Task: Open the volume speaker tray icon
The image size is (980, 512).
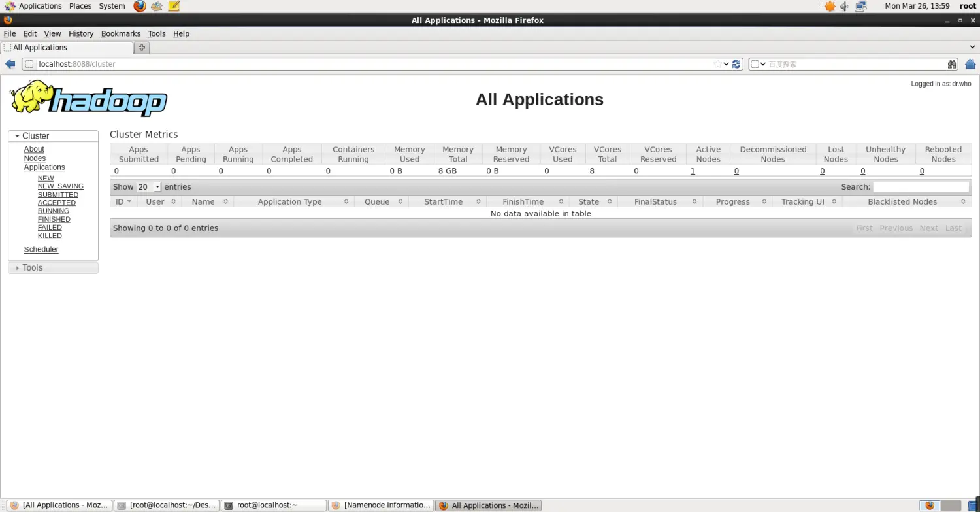Action: tap(845, 6)
